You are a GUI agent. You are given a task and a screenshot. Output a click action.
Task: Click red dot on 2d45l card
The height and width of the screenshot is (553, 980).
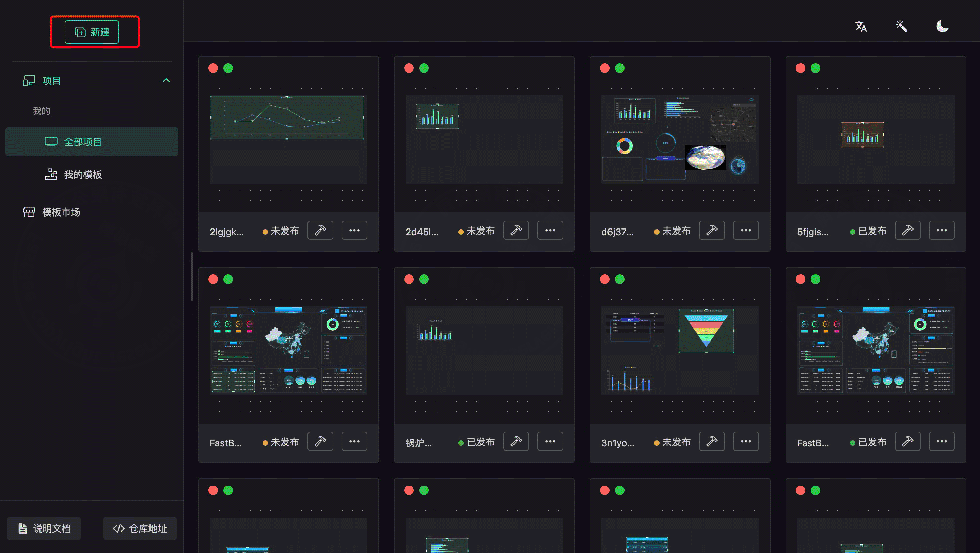click(x=409, y=68)
